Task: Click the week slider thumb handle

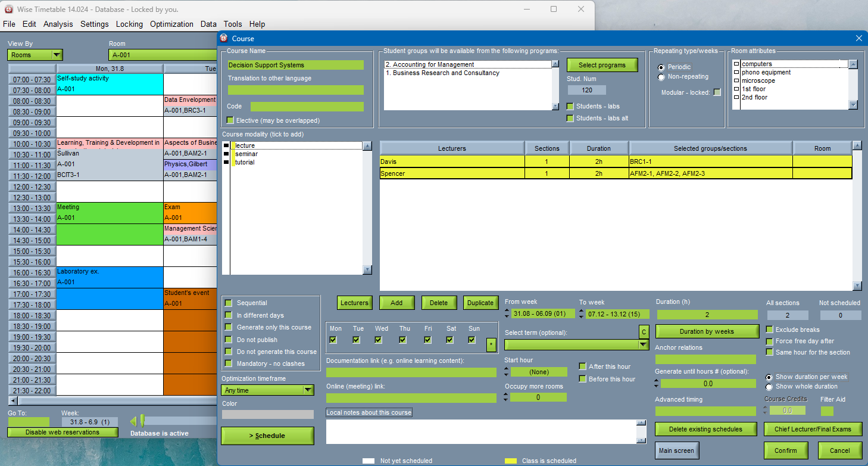Action: tap(142, 421)
